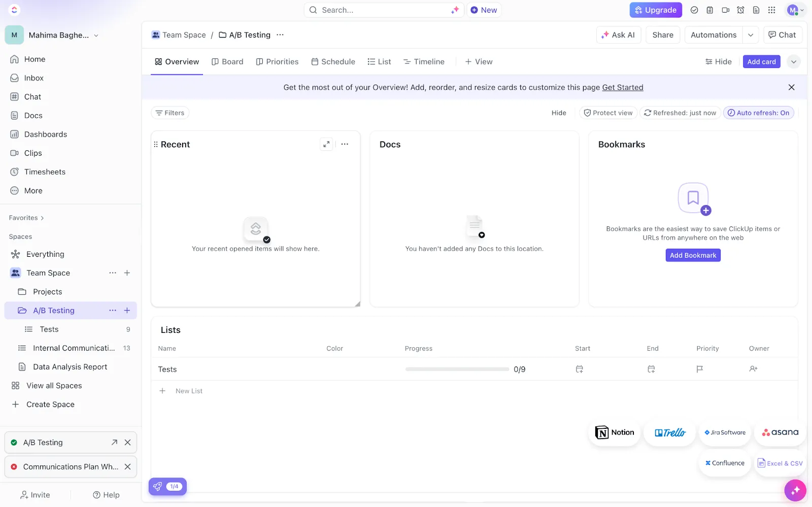This screenshot has height=507, width=812.
Task: Set end date for Tests list
Action: [651, 369]
